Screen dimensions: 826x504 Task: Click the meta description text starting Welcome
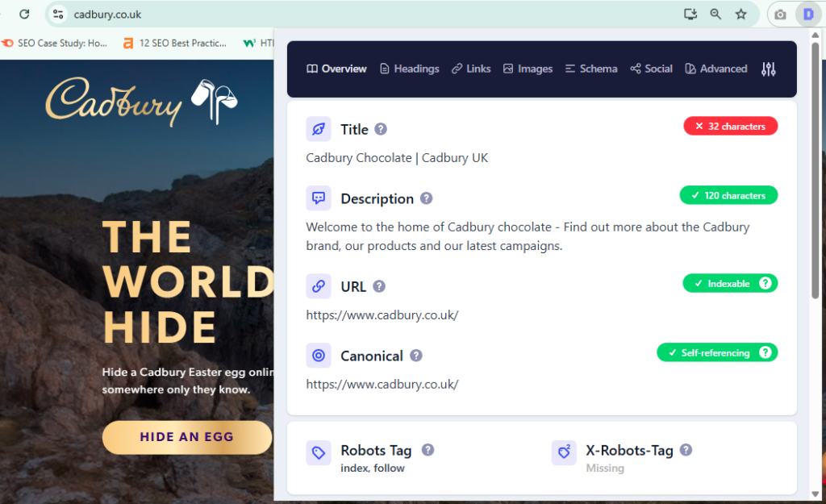(528, 236)
